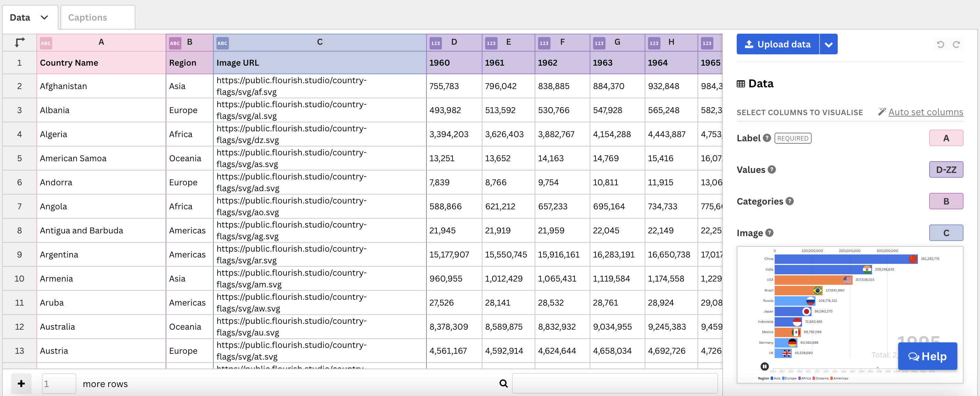Click the chart preview thumbnail

click(x=850, y=315)
